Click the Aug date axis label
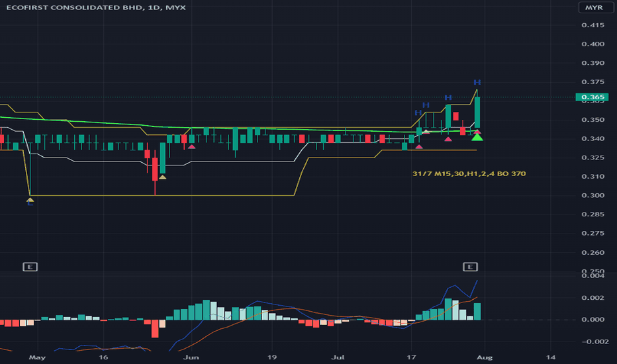 click(485, 357)
